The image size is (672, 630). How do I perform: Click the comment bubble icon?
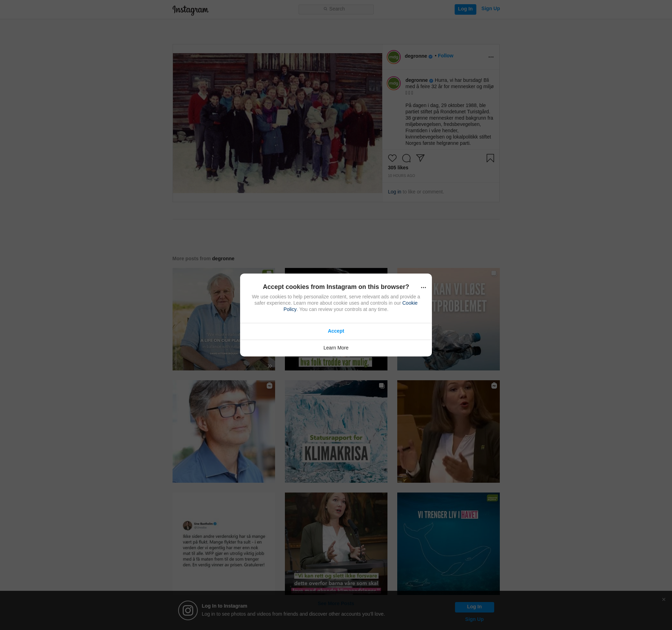406,158
